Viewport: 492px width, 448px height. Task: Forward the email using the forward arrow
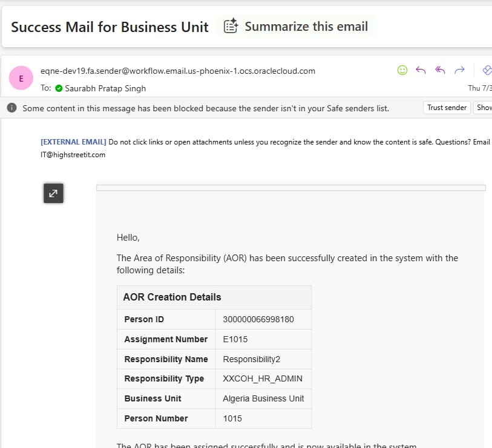coord(459,70)
